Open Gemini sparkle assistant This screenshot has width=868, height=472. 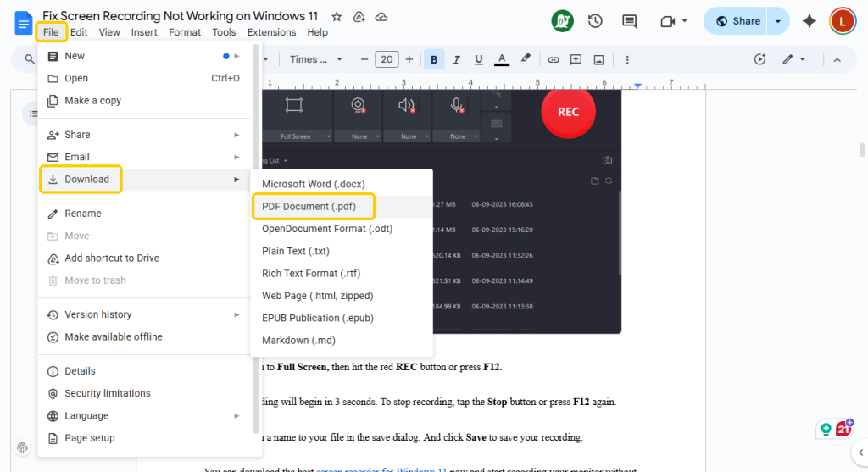(809, 21)
